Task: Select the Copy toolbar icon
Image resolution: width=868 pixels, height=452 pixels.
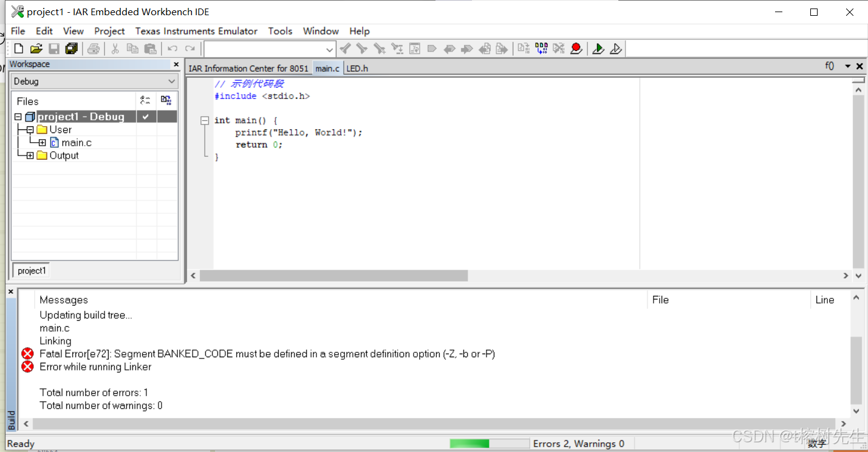Action: click(x=132, y=49)
